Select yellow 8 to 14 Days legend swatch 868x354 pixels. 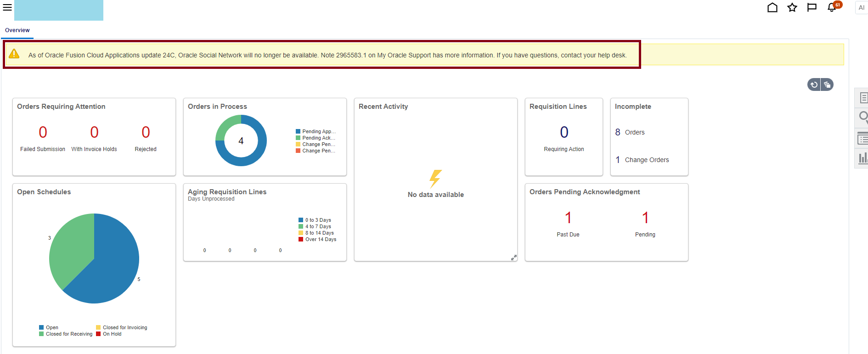point(301,233)
